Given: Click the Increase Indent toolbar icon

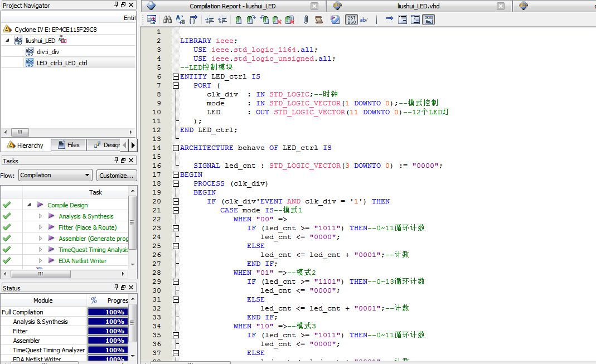Looking at the screenshot, I should 210,20.
